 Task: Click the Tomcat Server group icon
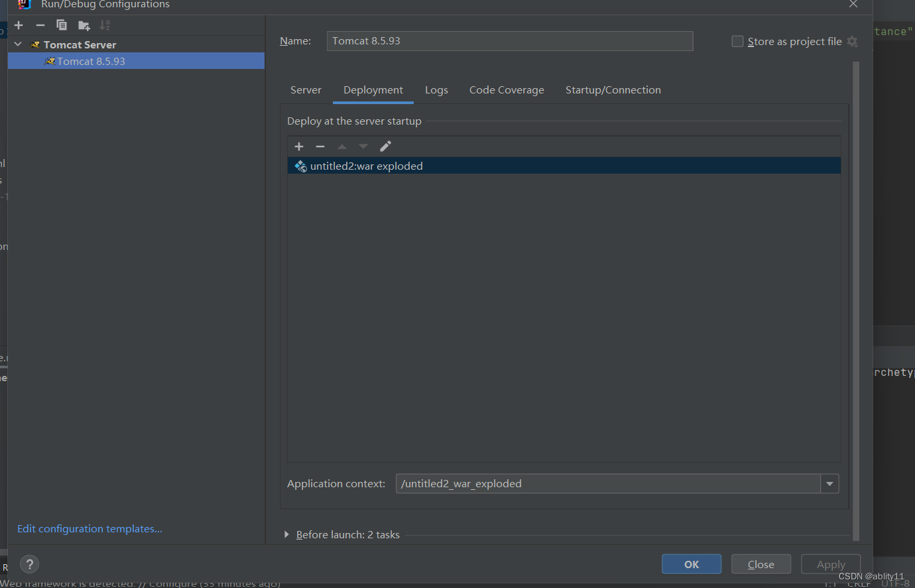(35, 44)
